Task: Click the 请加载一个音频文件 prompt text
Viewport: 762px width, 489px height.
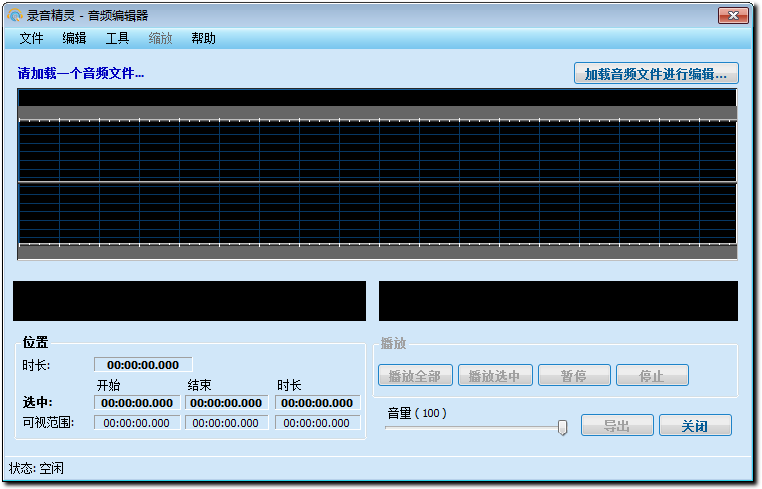Action: [81, 73]
